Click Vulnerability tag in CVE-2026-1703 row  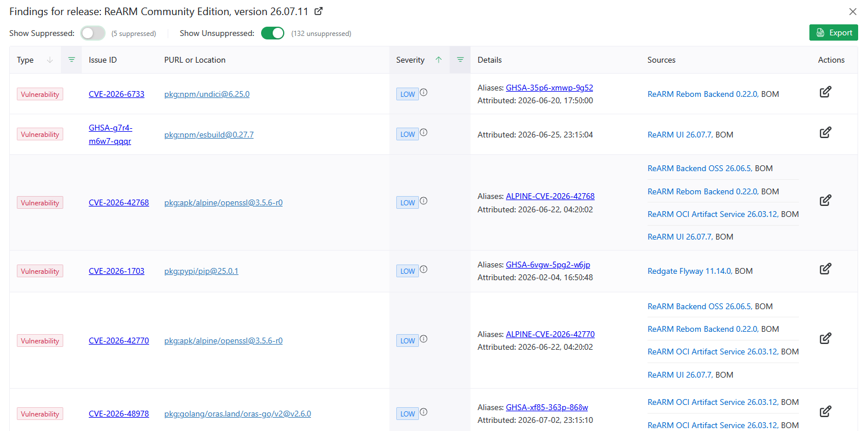pos(40,271)
